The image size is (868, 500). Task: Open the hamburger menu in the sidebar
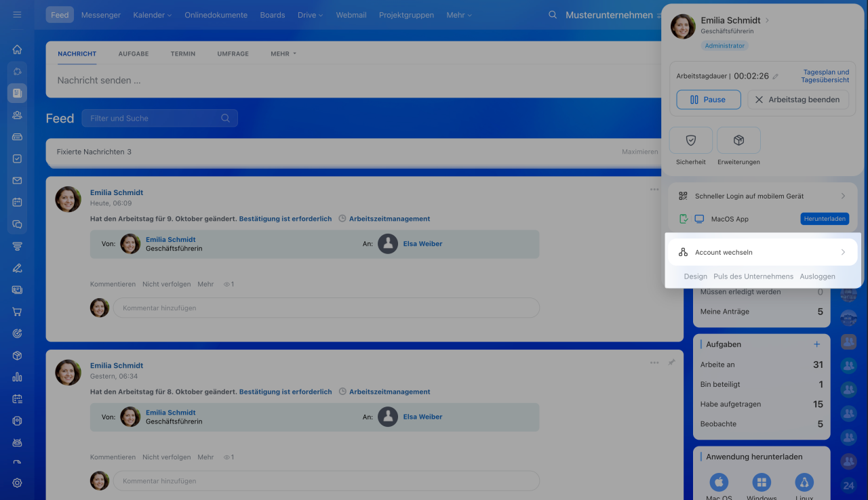[17, 14]
